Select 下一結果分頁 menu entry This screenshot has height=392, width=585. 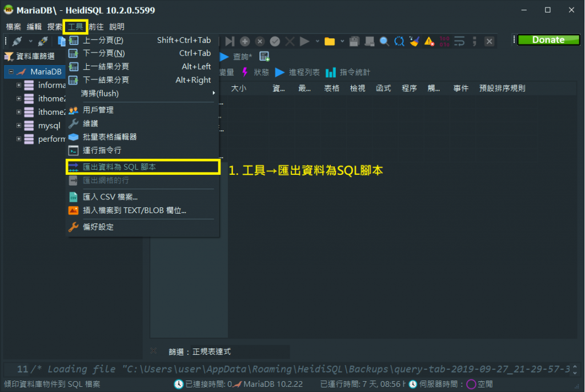pyautogui.click(x=142, y=80)
